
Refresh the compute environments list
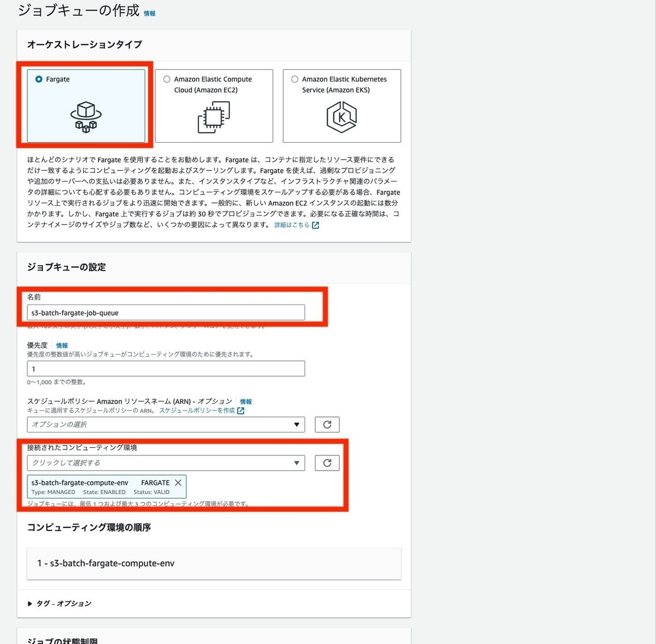(327, 462)
